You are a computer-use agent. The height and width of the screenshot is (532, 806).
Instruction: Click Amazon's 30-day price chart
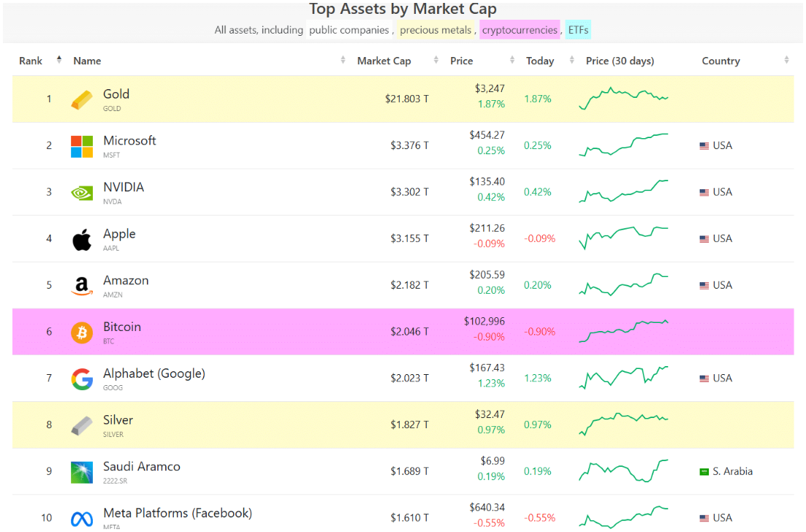pos(623,284)
